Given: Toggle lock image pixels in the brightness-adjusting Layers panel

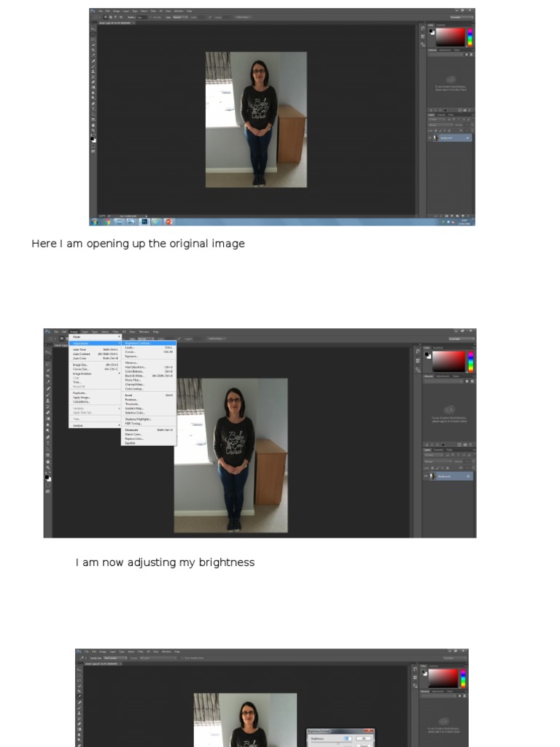Looking at the screenshot, I should click(437, 468).
